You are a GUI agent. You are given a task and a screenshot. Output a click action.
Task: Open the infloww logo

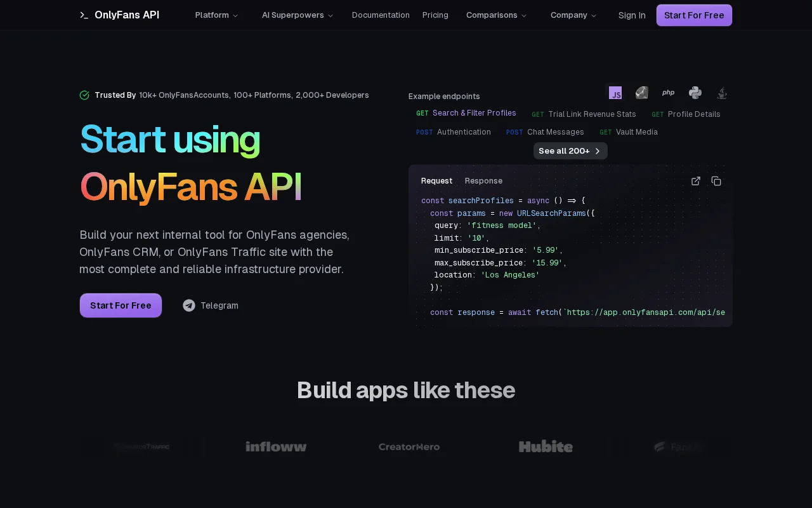(x=276, y=446)
